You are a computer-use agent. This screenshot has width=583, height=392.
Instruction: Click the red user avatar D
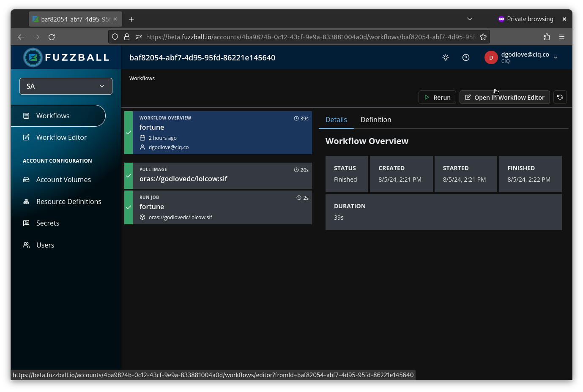coord(491,57)
